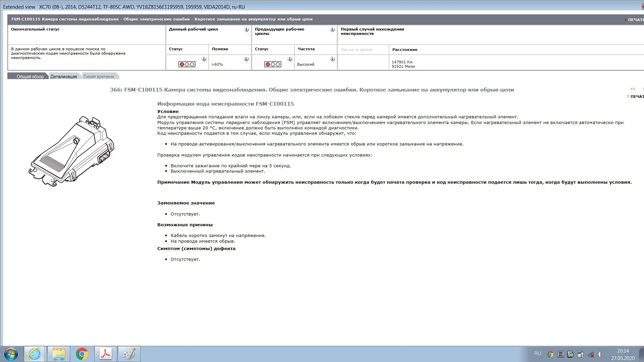Click info icon beside Данный рабочий цикл

pyautogui.click(x=247, y=29)
